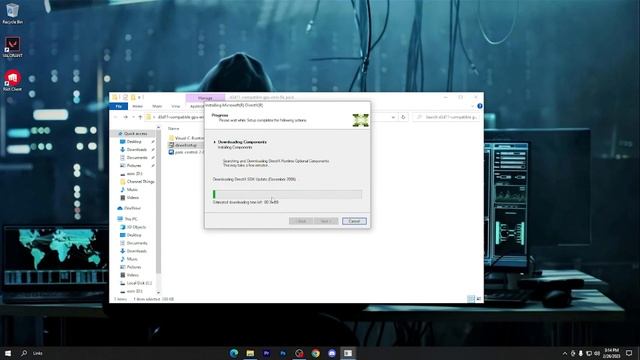Select This PC in navigation pane
The height and width of the screenshot is (360, 640).
coord(131,219)
